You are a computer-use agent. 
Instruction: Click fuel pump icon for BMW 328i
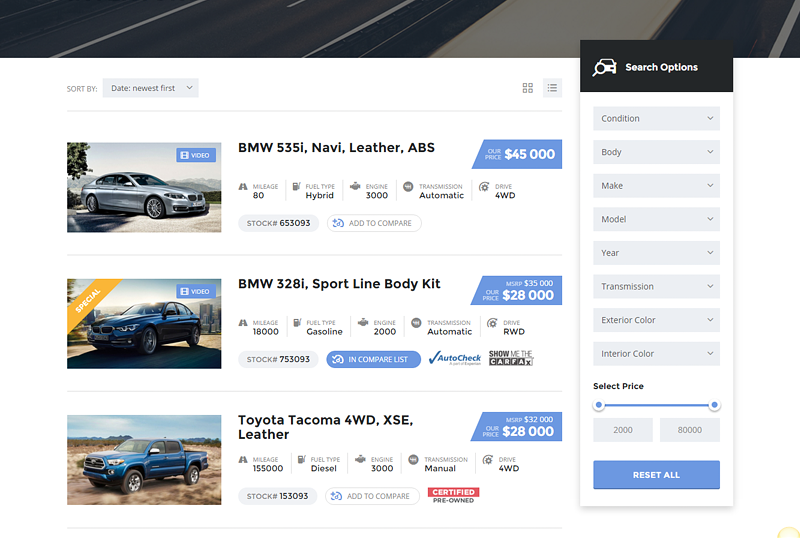(297, 323)
